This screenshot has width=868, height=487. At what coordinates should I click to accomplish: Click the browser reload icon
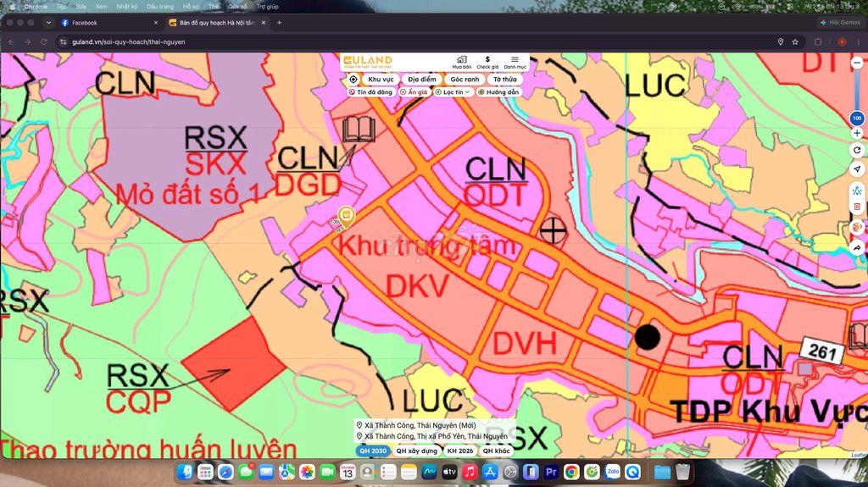[x=44, y=42]
